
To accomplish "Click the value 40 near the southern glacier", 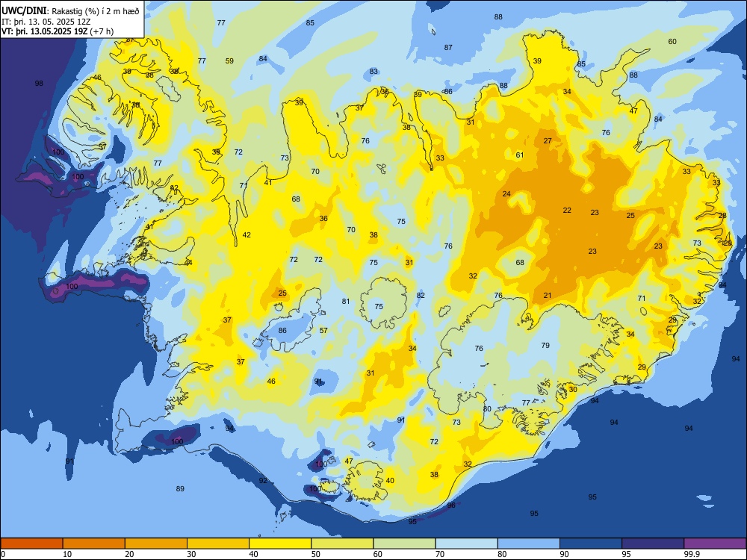I will pos(390,480).
